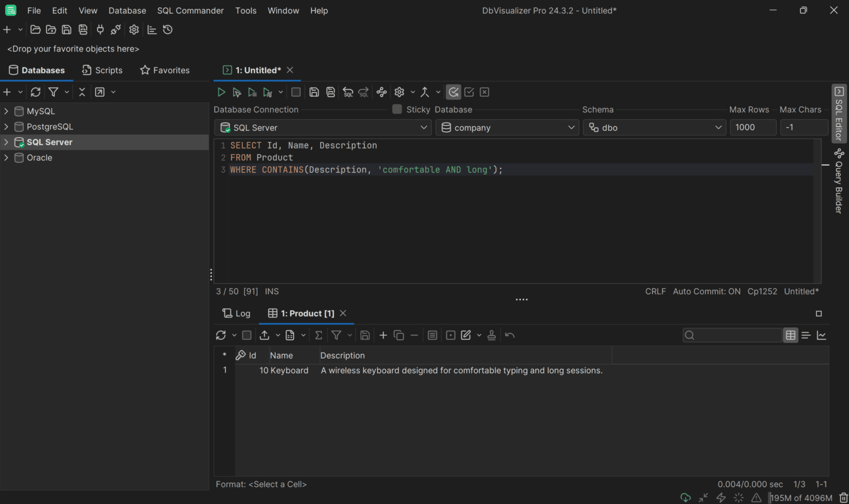Insert a new row in the grid
The image size is (849, 504).
point(382,335)
